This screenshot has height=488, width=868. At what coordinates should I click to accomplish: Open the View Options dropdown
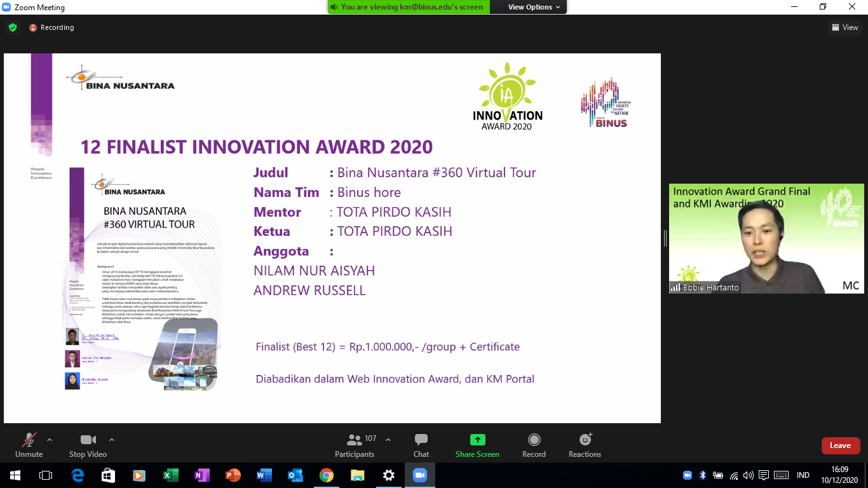(534, 7)
